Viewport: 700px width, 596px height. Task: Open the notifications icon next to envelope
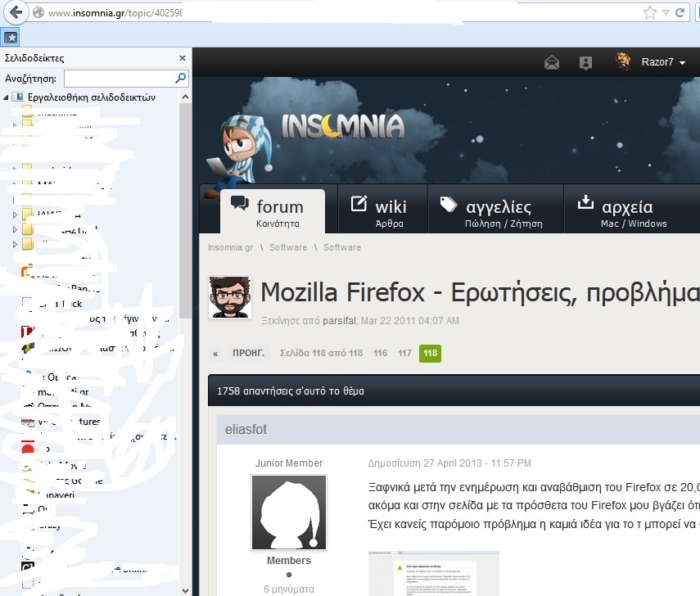pos(585,62)
